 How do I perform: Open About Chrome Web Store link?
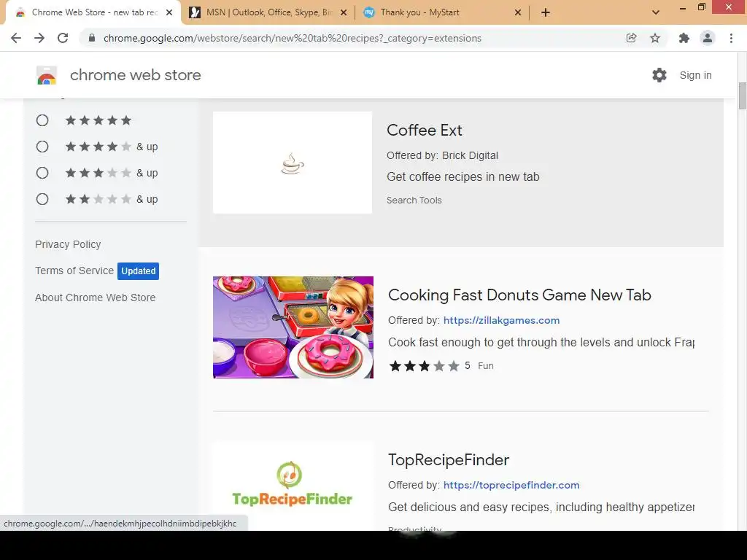coord(96,297)
